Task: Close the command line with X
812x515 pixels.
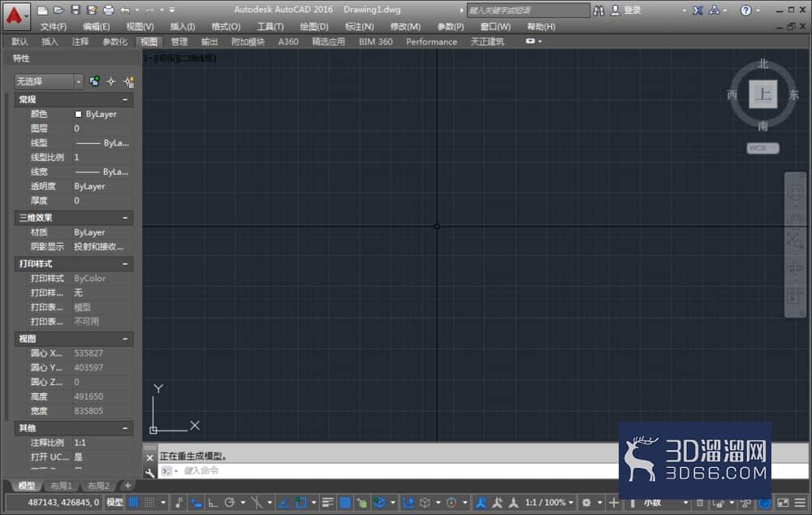Action: pyautogui.click(x=149, y=457)
